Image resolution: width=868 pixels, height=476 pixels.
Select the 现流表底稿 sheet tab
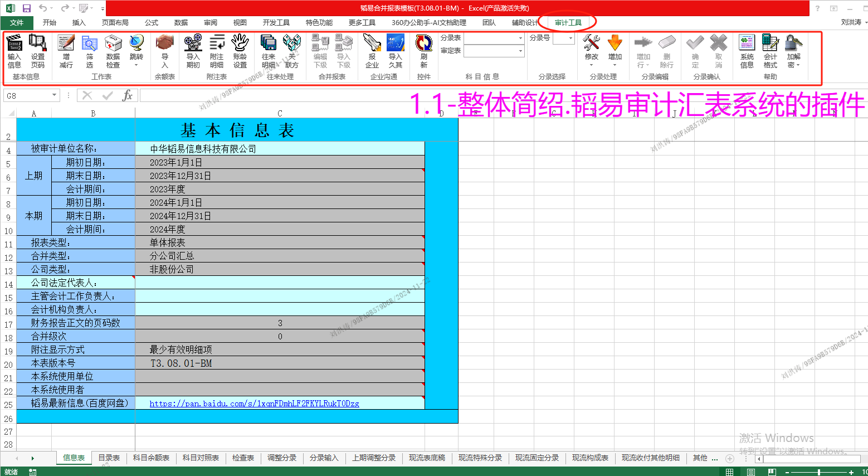[x=427, y=458]
